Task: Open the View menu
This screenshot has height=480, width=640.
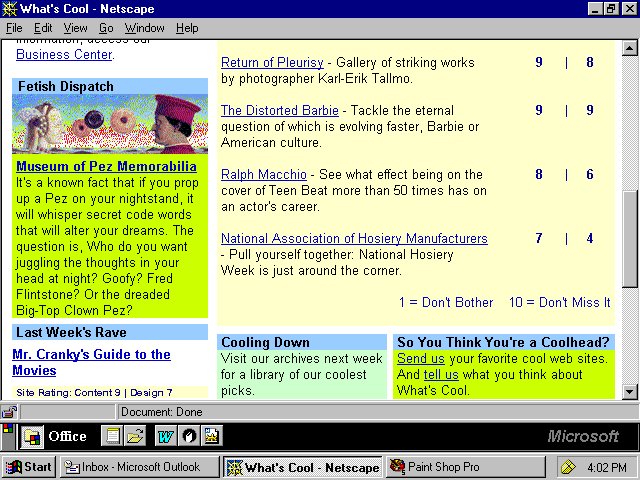Action: coord(75,28)
